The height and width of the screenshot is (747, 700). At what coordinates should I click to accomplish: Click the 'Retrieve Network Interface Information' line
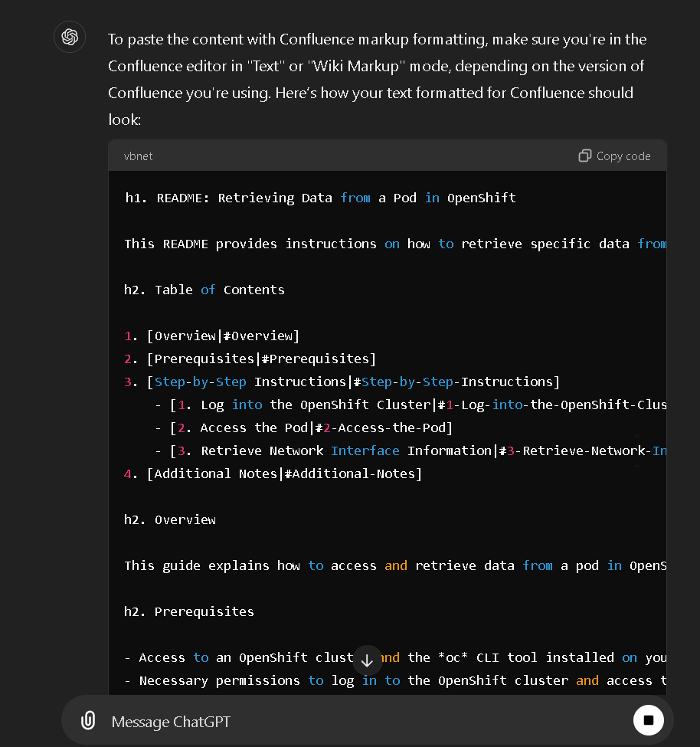coord(411,450)
